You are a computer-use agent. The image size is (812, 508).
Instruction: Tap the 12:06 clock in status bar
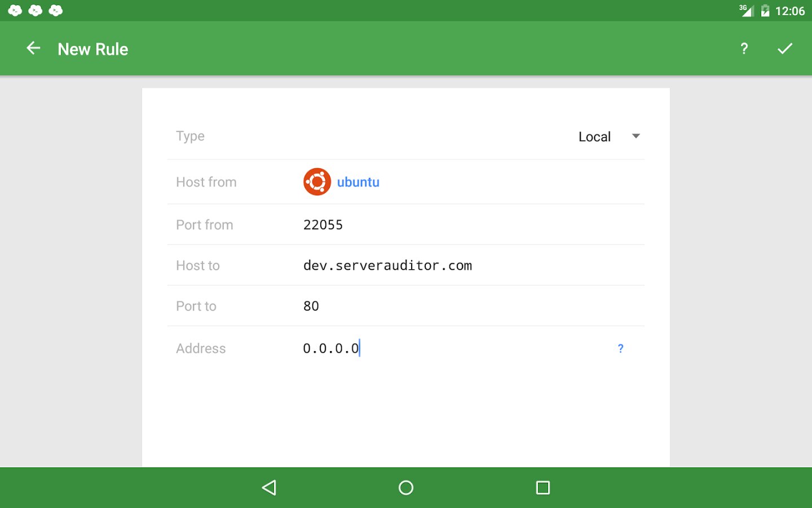click(x=789, y=11)
